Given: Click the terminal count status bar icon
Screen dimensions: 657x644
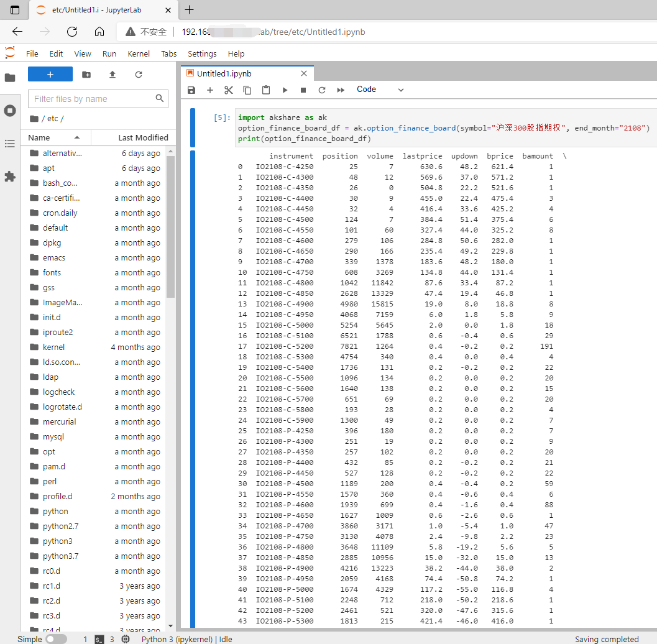Looking at the screenshot, I should click(99, 640).
